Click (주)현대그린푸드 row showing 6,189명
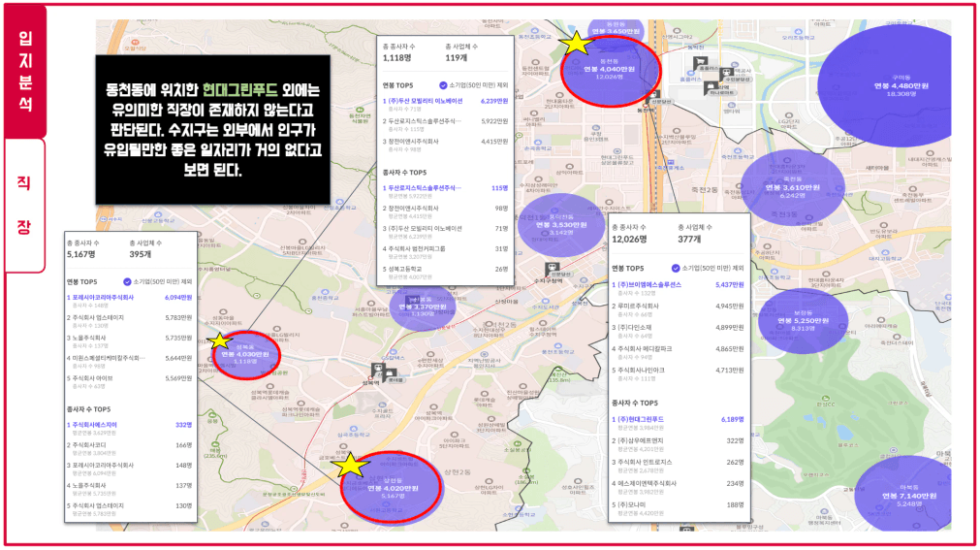The image size is (980, 550). (678, 423)
